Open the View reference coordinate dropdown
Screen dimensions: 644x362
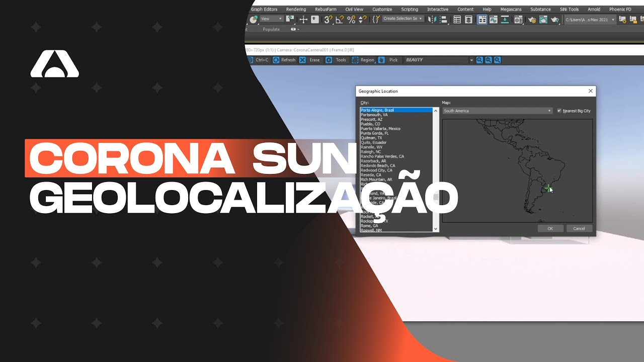coord(271,19)
